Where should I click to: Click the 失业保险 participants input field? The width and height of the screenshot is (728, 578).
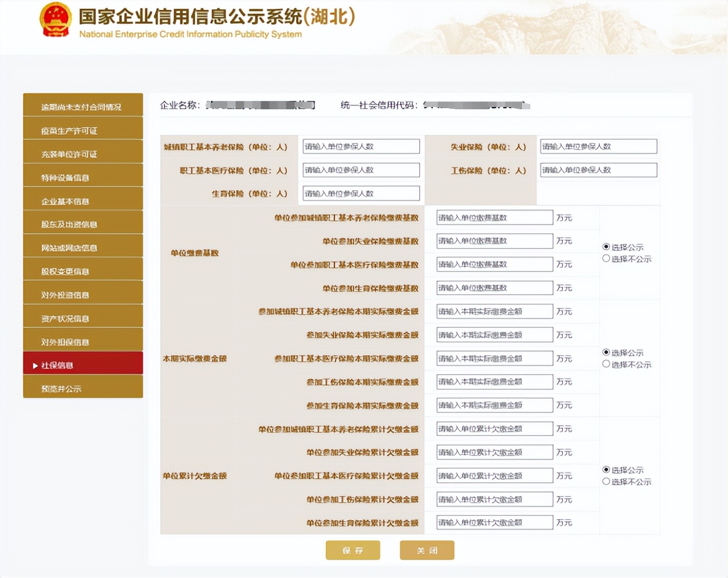(598, 146)
